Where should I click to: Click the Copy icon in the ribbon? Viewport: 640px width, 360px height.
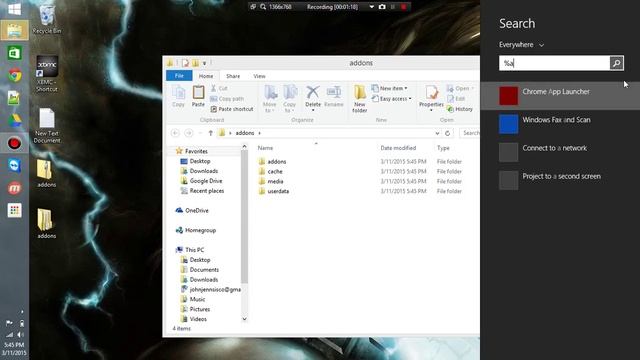coord(178,96)
